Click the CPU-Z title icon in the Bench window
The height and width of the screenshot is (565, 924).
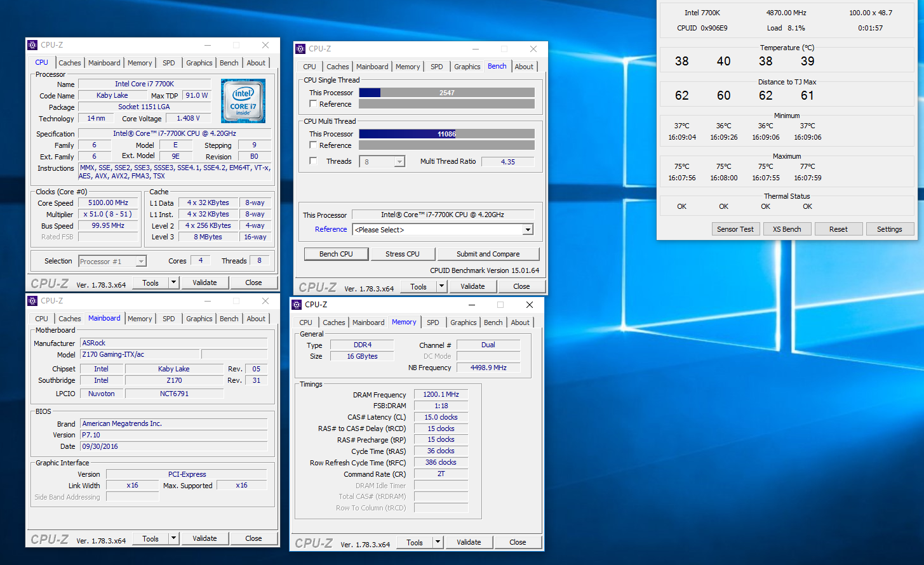click(x=300, y=49)
